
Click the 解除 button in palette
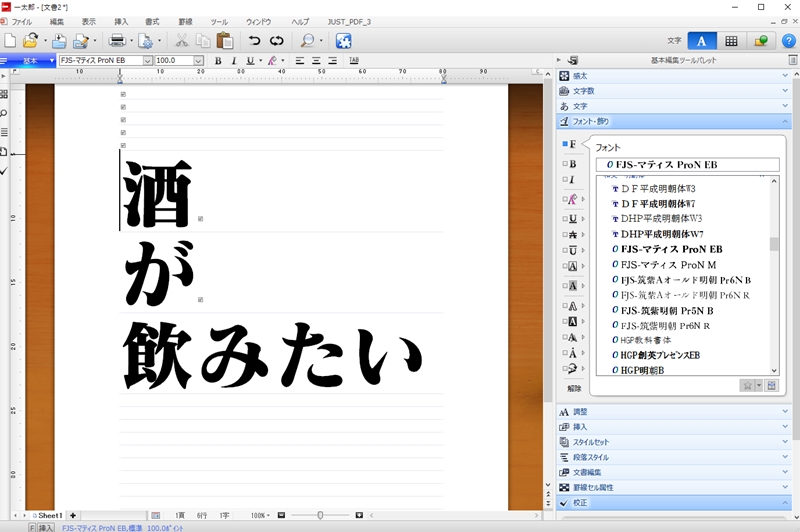[x=574, y=388]
